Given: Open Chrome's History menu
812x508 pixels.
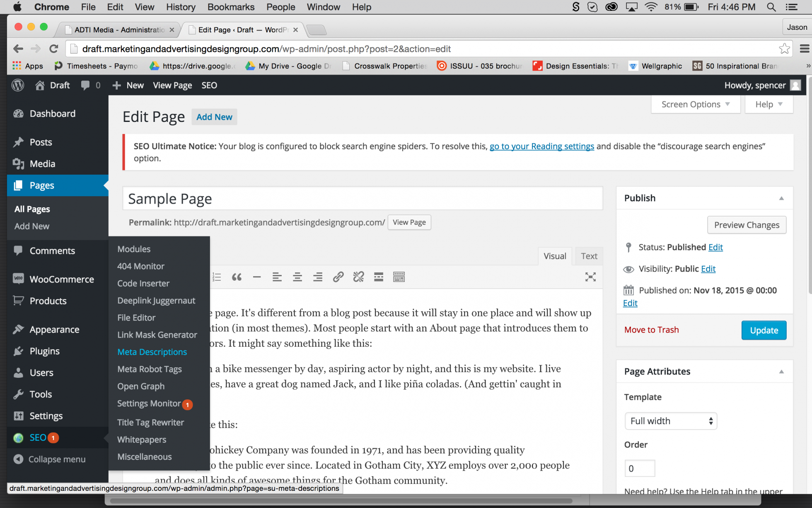Looking at the screenshot, I should [x=180, y=7].
